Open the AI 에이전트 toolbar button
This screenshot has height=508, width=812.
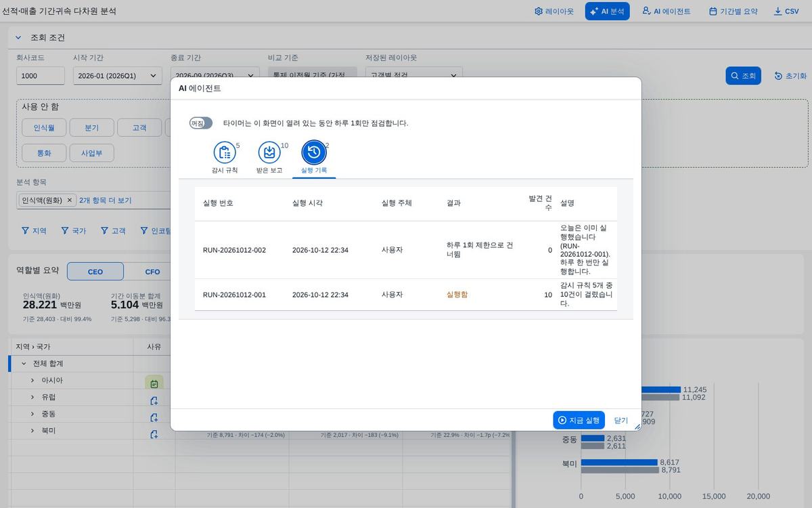coord(666,11)
